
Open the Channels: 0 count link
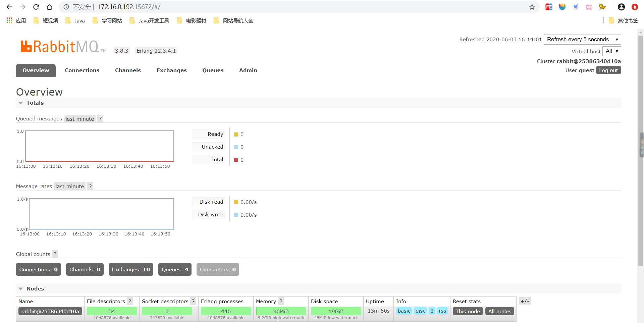(x=85, y=270)
